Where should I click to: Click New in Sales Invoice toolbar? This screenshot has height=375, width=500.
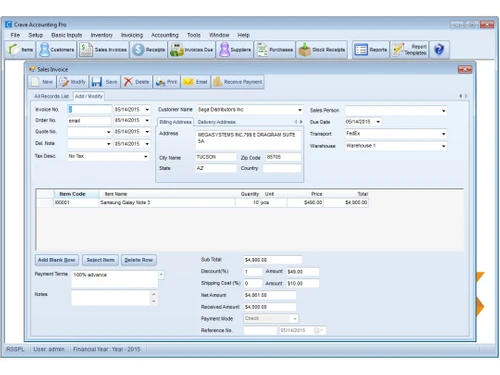[42, 82]
